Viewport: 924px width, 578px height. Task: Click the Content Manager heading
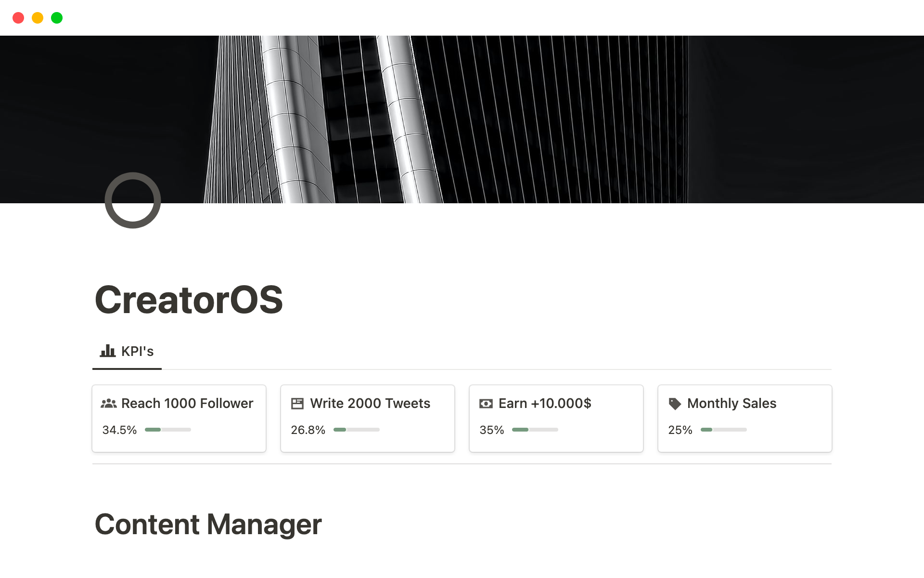(208, 525)
